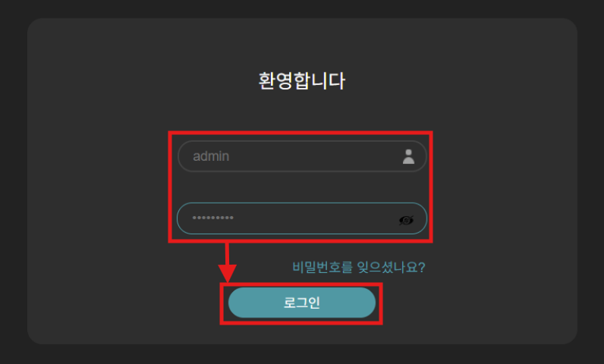604x364 pixels.
Task: Click the 로그인 button
Action: [x=301, y=303]
